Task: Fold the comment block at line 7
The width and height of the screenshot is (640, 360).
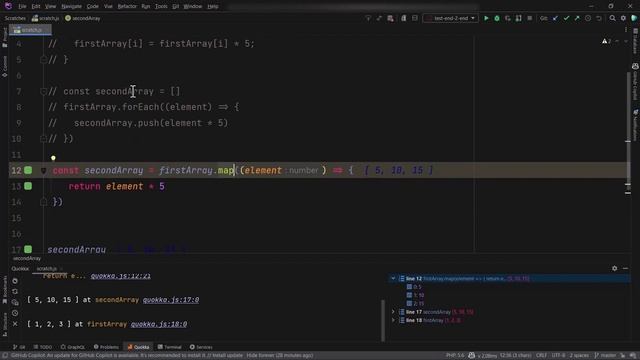Action: pos(43,91)
